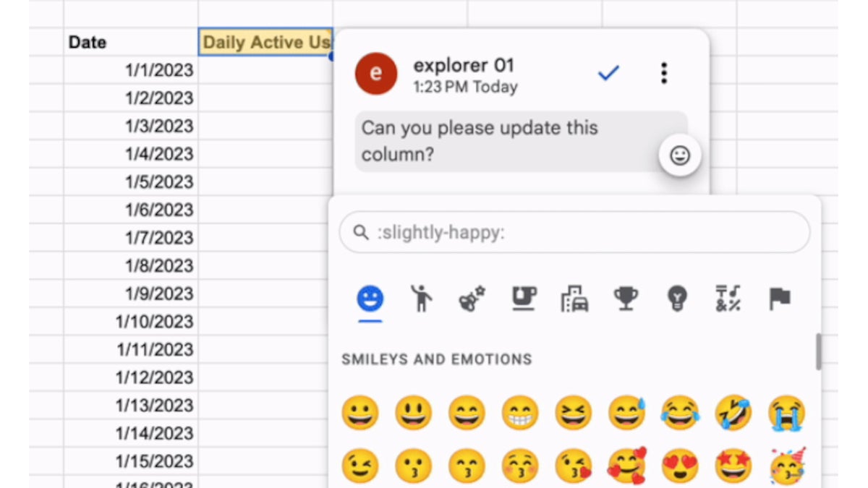Pick the heart eyes emoji

(x=680, y=466)
